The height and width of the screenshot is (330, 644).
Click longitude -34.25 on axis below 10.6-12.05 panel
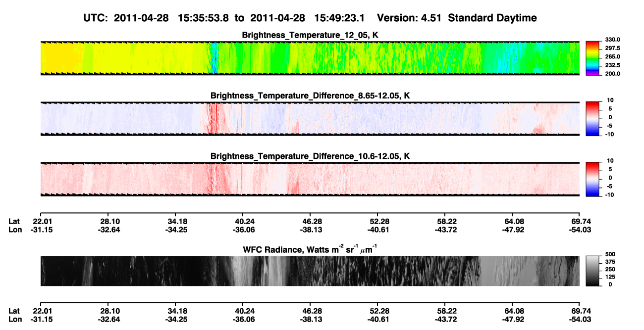coord(176,230)
